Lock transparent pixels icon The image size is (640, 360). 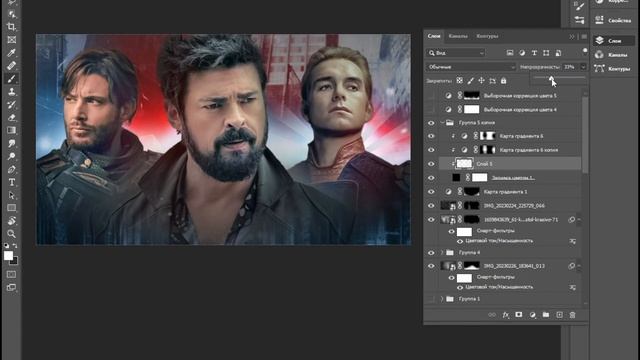click(x=460, y=81)
